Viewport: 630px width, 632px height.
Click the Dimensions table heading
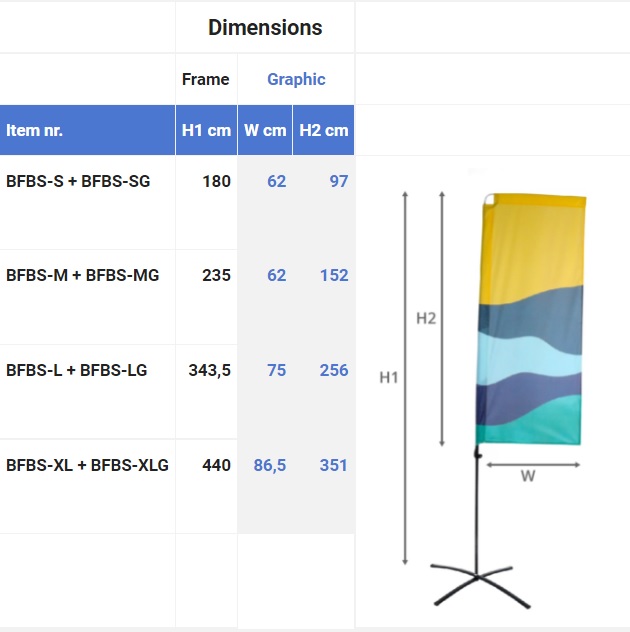point(265,27)
